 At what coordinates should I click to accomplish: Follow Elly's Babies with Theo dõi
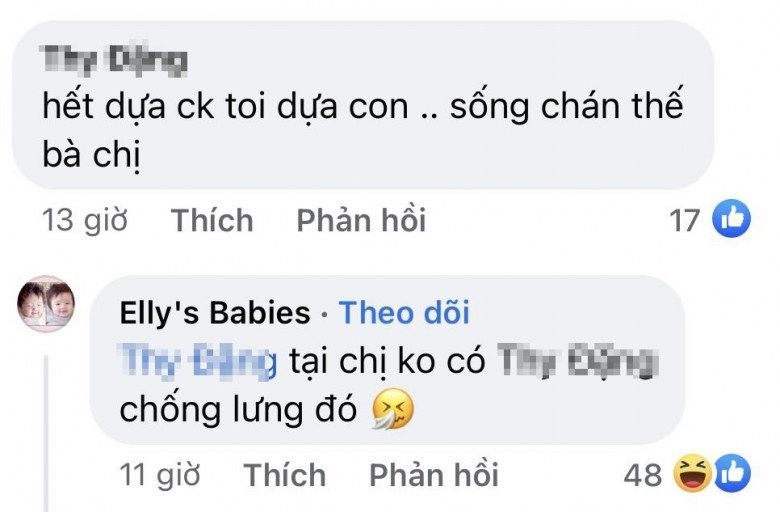click(404, 313)
